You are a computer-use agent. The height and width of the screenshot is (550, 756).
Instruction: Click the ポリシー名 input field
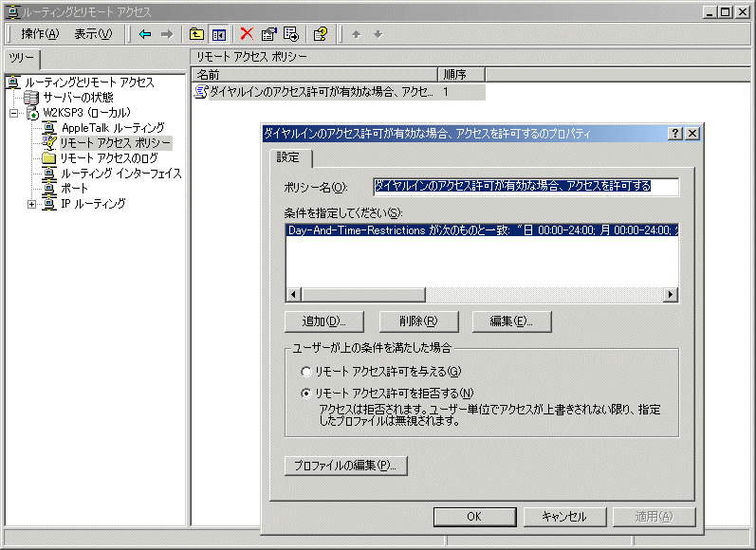click(x=526, y=187)
